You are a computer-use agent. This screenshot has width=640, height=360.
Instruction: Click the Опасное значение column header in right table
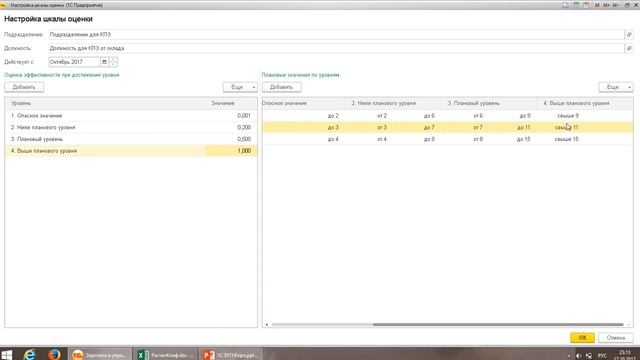coord(302,104)
